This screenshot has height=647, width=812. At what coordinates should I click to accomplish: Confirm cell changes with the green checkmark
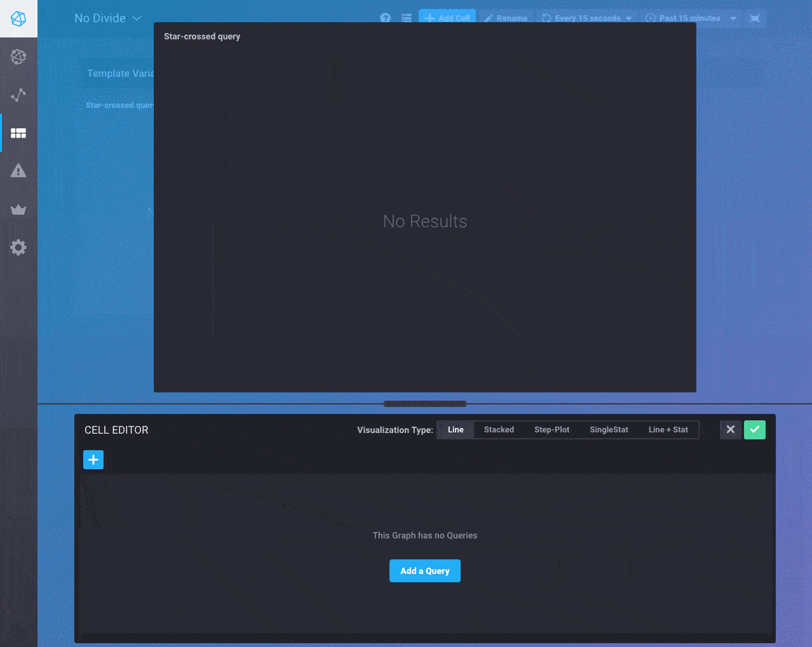click(754, 430)
